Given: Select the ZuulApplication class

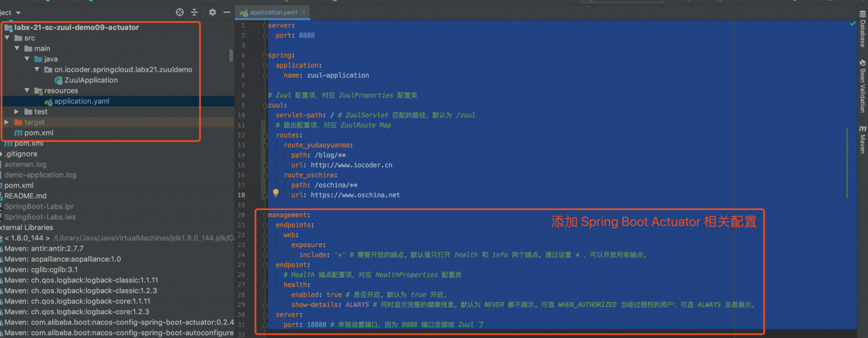Looking at the screenshot, I should (x=92, y=80).
